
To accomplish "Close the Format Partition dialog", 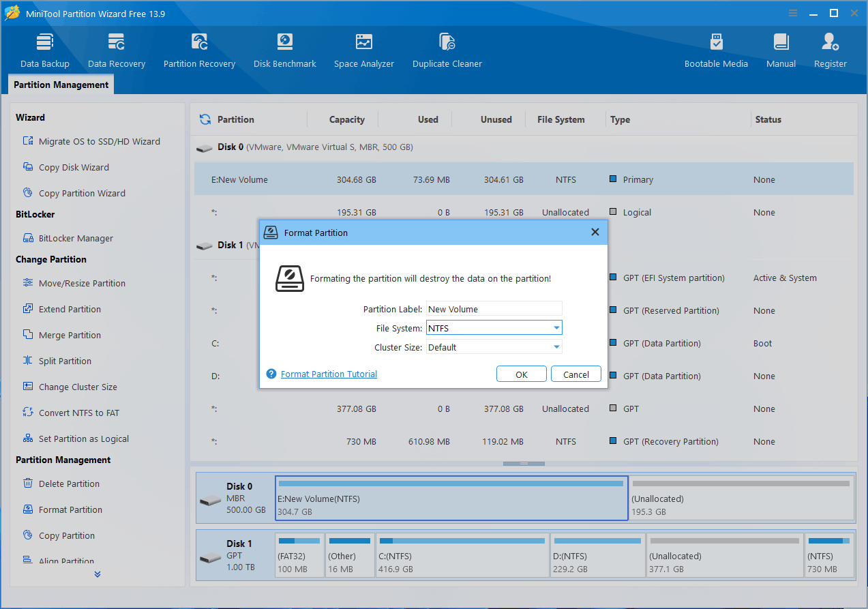I will coord(595,233).
